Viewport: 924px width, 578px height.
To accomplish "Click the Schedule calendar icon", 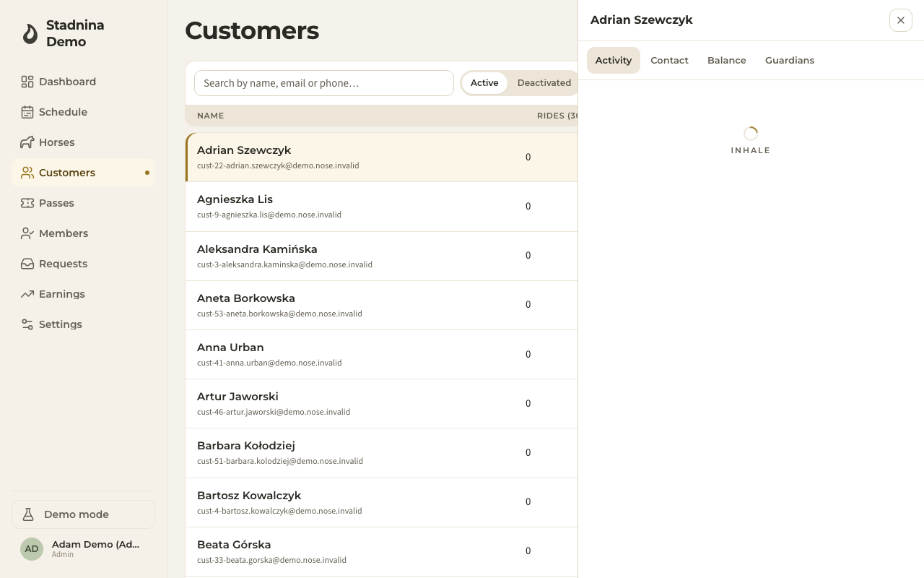I will click(27, 112).
